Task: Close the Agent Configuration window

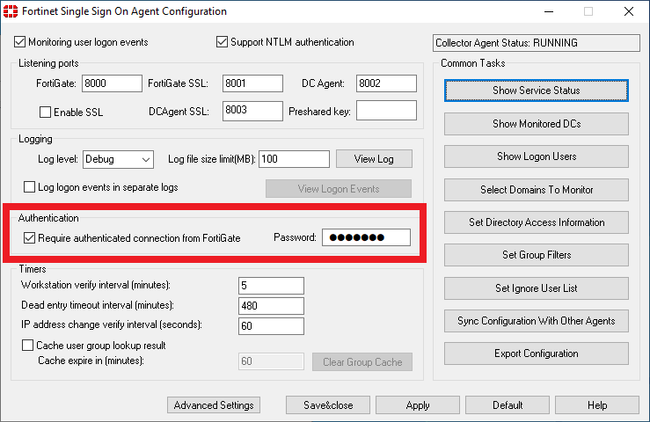Action: tap(628, 12)
